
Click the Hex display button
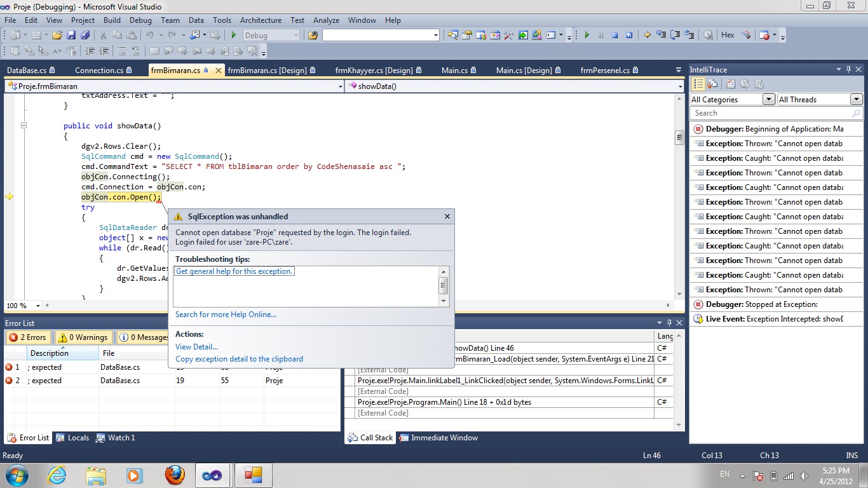tap(728, 36)
